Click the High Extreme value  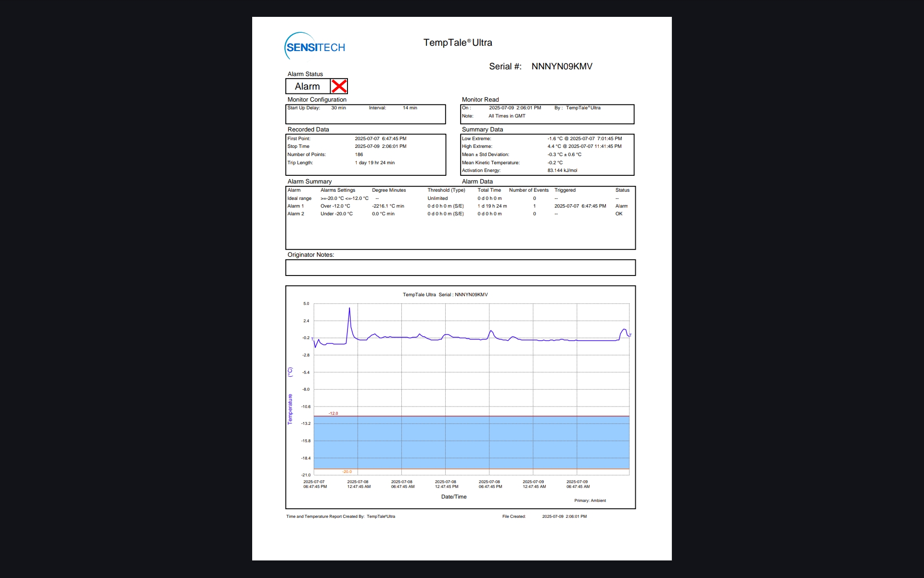pyautogui.click(x=584, y=146)
